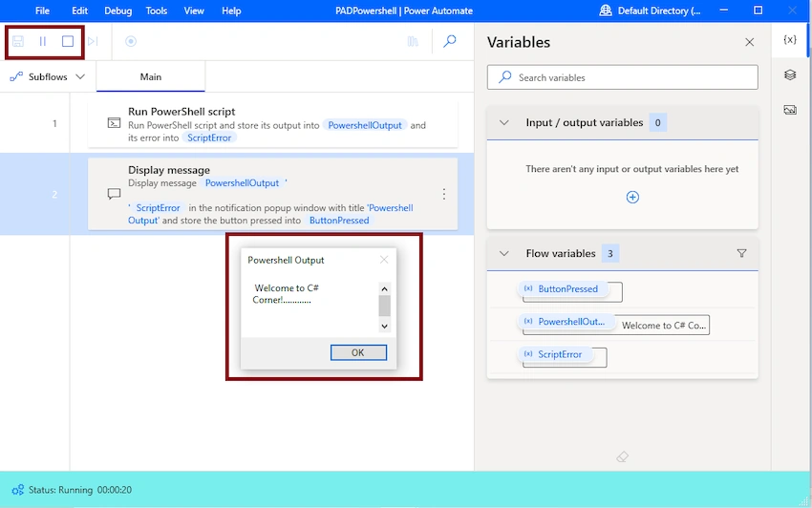The height and width of the screenshot is (508, 812).
Task: Stop the running flow
Action: [68, 41]
